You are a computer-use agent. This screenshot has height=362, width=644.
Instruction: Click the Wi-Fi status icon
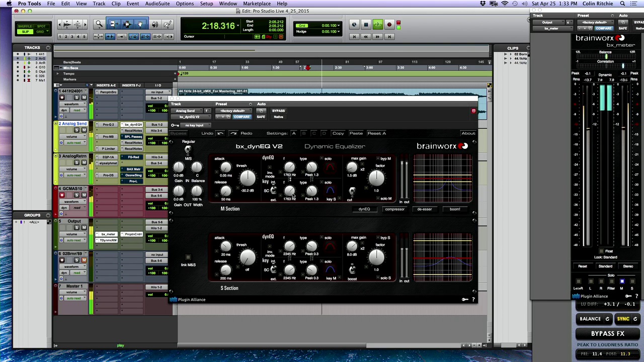click(505, 4)
